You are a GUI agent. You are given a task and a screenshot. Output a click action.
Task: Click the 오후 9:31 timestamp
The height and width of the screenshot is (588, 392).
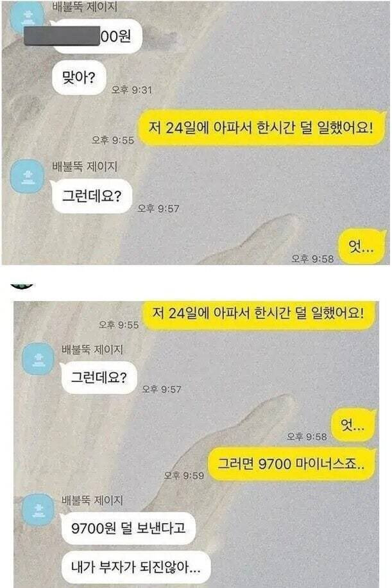click(132, 90)
